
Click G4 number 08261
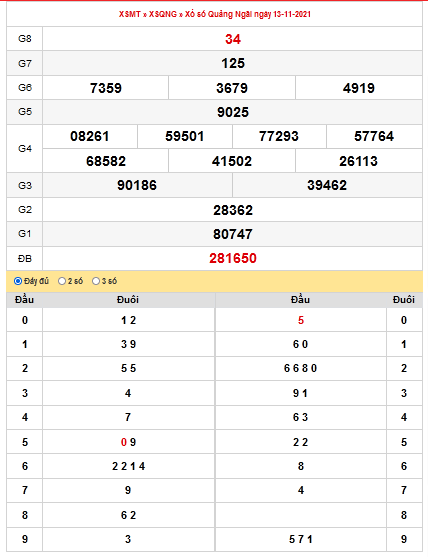click(90, 136)
